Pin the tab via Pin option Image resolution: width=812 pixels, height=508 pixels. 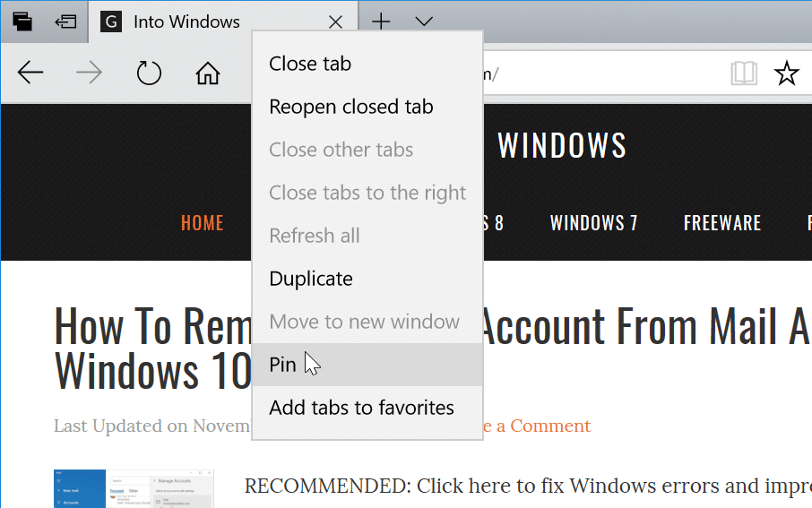[367, 365]
